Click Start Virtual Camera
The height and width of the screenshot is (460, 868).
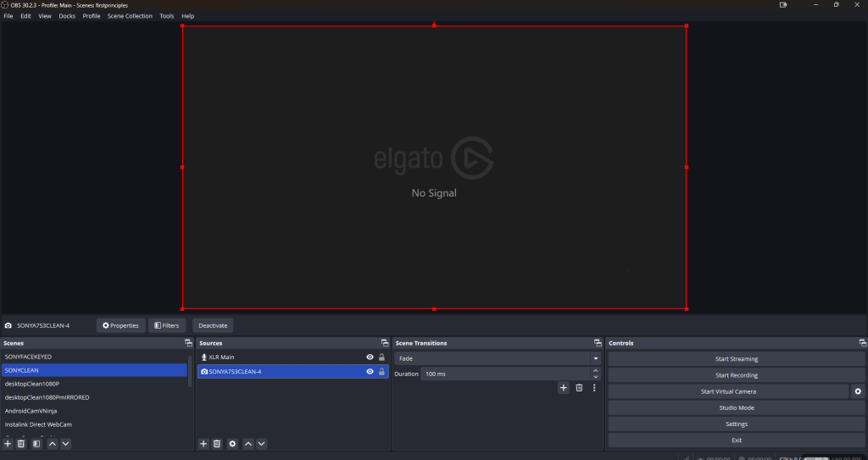[x=728, y=391]
